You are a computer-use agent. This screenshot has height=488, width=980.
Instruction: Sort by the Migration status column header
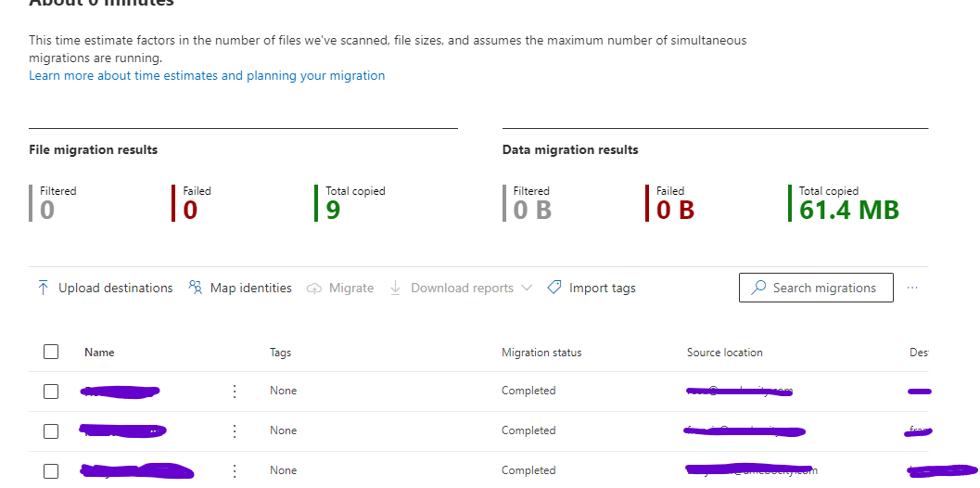[541, 353]
